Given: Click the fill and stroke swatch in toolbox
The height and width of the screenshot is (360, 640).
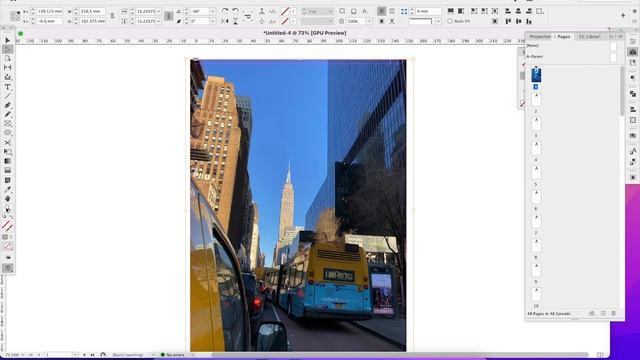Looking at the screenshot, I should click(x=7, y=225).
